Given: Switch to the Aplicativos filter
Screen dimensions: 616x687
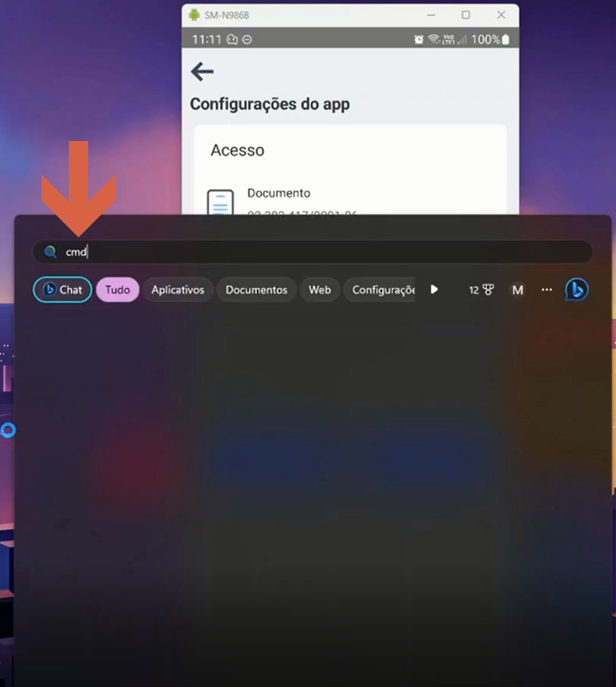Looking at the screenshot, I should tap(178, 289).
